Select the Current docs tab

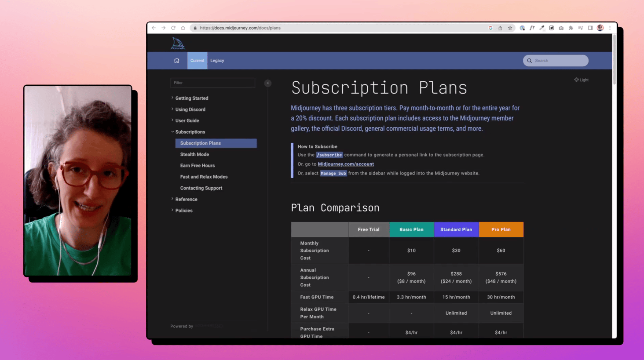(197, 60)
